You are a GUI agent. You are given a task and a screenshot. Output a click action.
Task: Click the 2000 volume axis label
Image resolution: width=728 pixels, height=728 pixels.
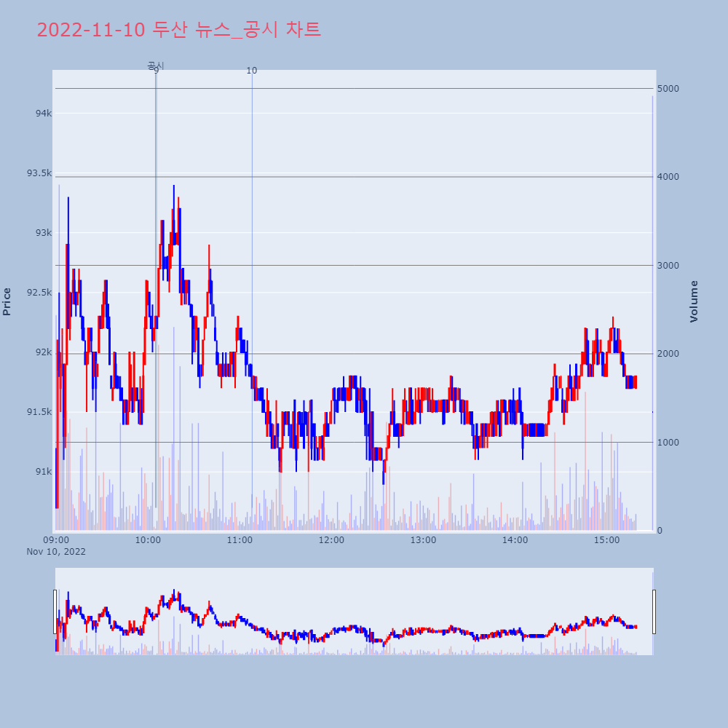tap(668, 354)
